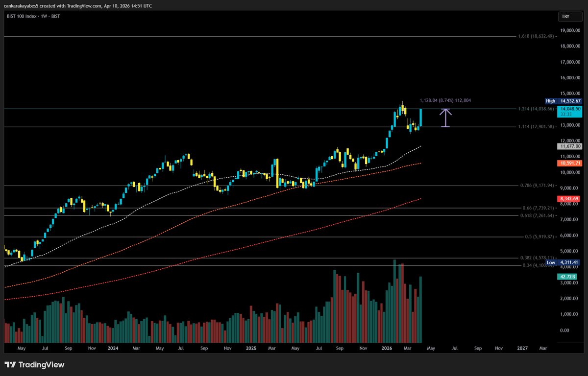Screen dimensions: 588x376
Task: Click the 12,000.00 price axis label
Action: [570, 141]
